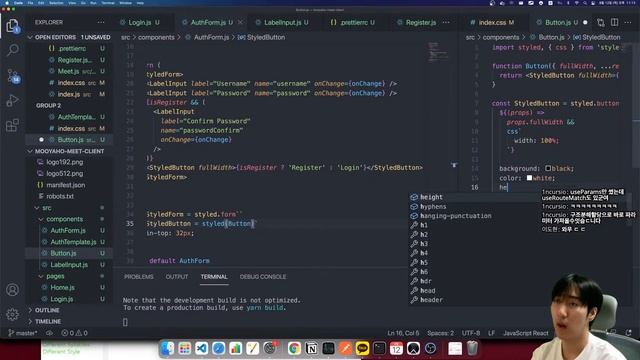
Task: Open errors and warnings count in status bar
Action: 74,333
